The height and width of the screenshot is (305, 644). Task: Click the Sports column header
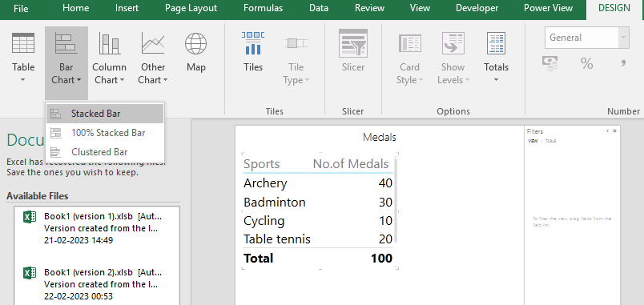(x=262, y=164)
